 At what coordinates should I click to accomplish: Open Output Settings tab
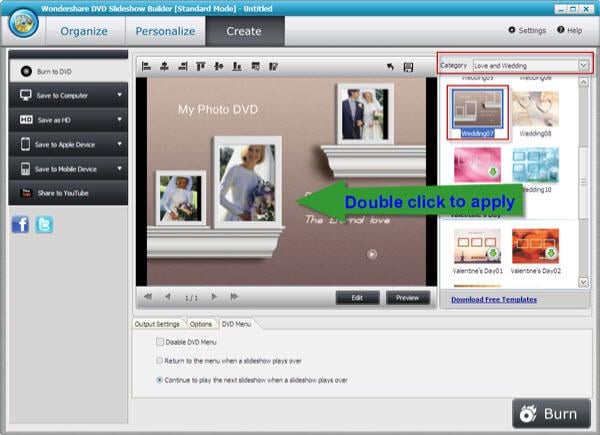[157, 324]
